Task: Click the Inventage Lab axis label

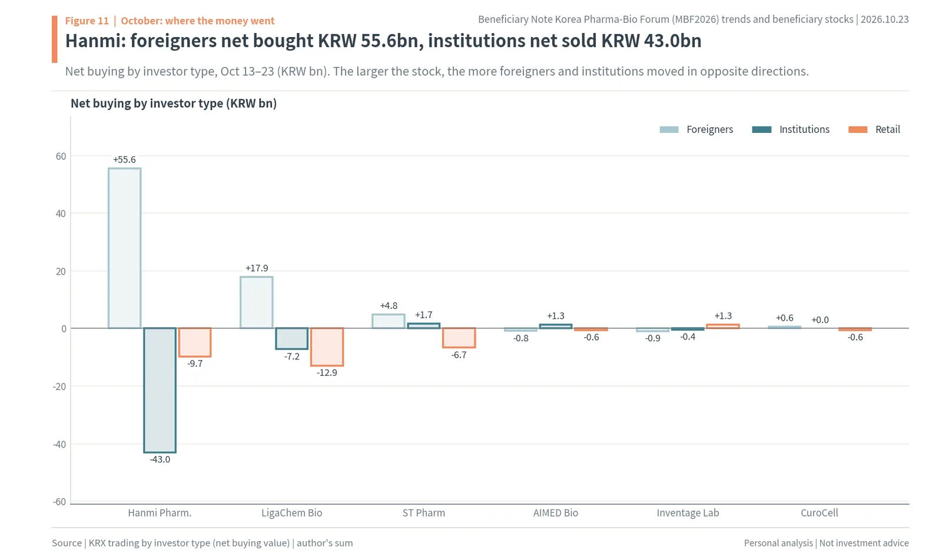Action: coord(688,513)
